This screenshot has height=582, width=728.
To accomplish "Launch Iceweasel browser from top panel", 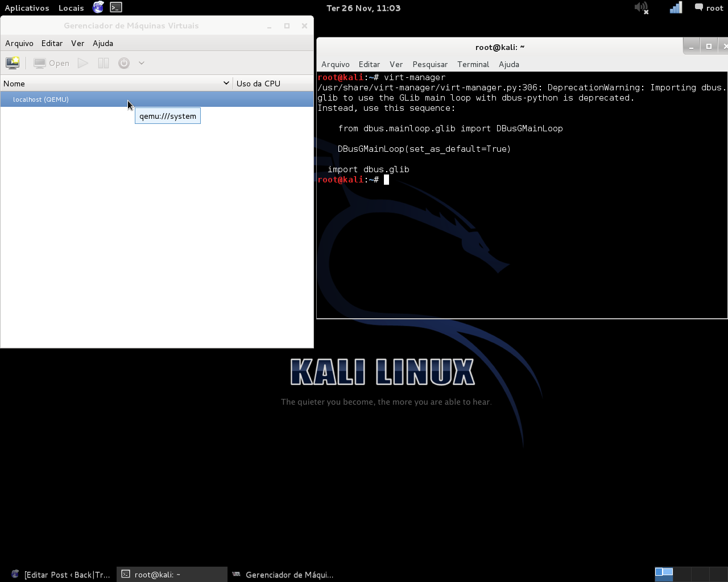I will (98, 7).
